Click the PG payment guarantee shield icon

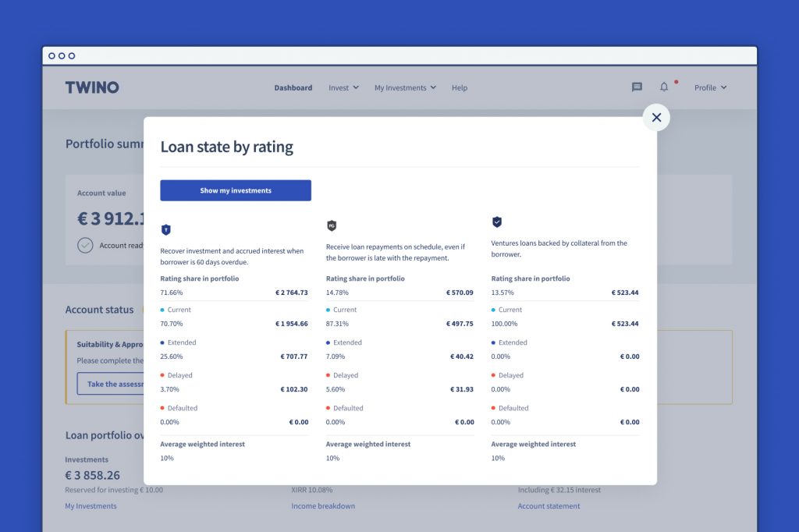[331, 225]
